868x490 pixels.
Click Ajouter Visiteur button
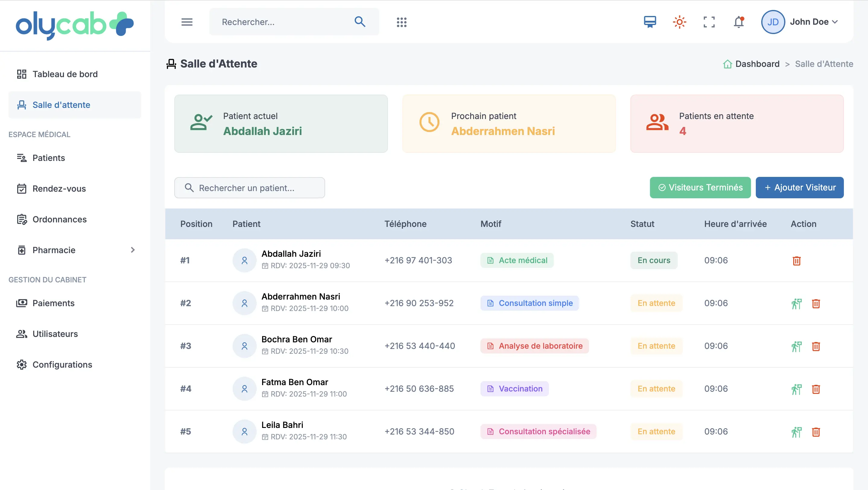[x=799, y=187]
